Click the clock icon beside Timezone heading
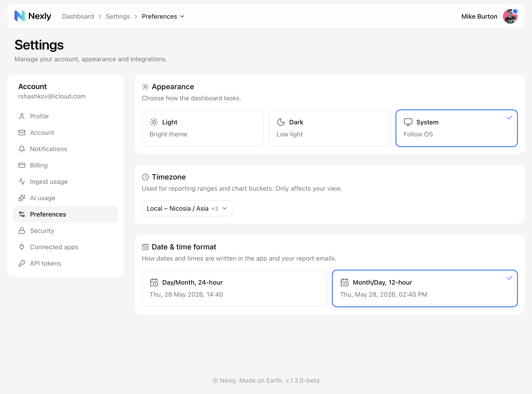Screen dimensions: 532x394 tap(145, 177)
